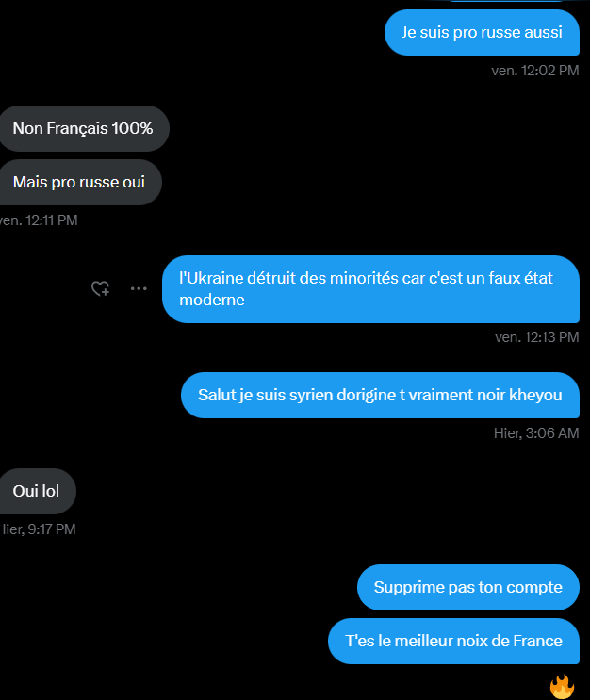
Task: Click the message starting with "l'Ukraine détruit"
Action: (369, 289)
